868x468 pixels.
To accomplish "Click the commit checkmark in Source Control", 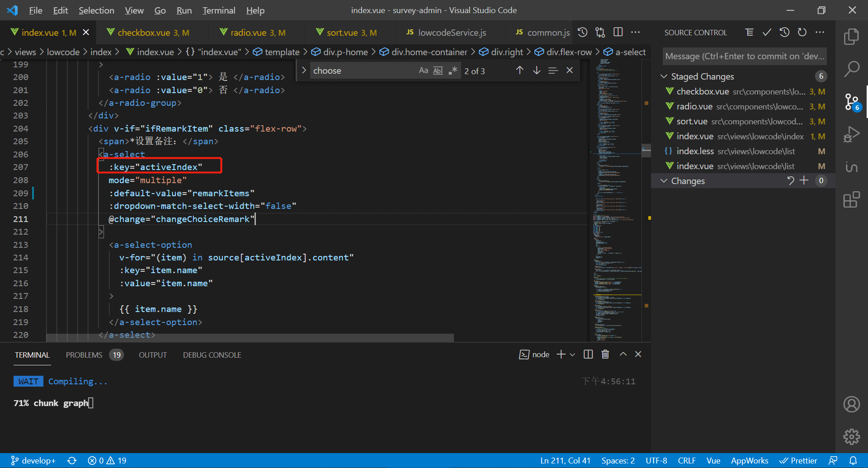I will [x=767, y=33].
